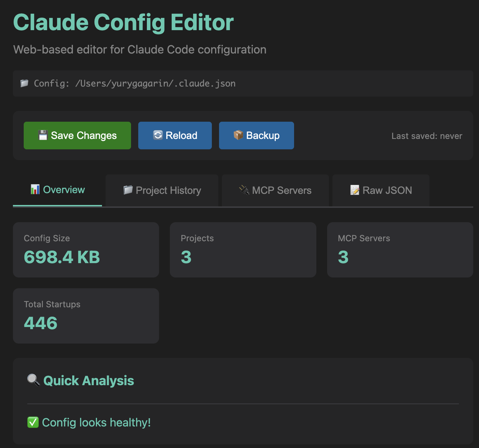
Task: Click the plug icon on MCP Servers tab
Action: click(244, 190)
